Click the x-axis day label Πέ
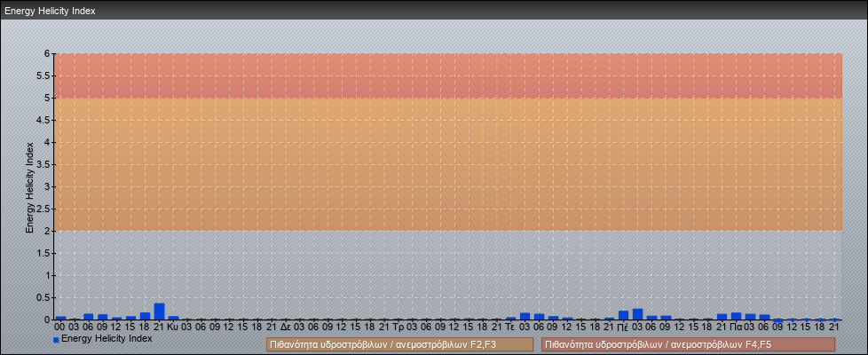Image resolution: width=868 pixels, height=355 pixels. click(623, 327)
